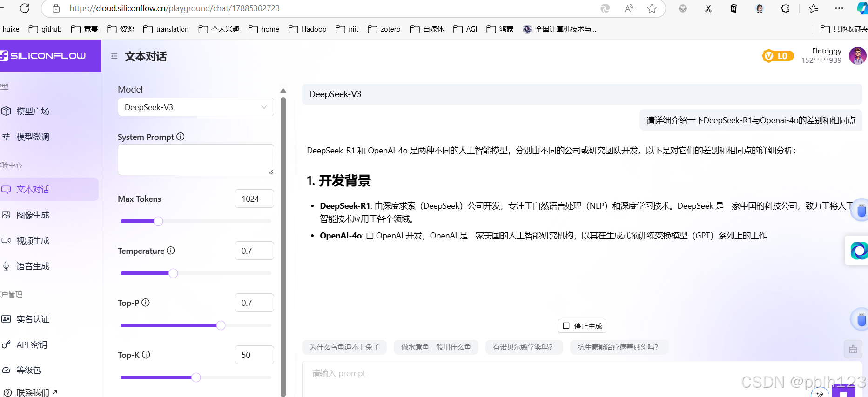Adjust the Temperature slider handle
This screenshot has width=868, height=397.
coord(173,273)
